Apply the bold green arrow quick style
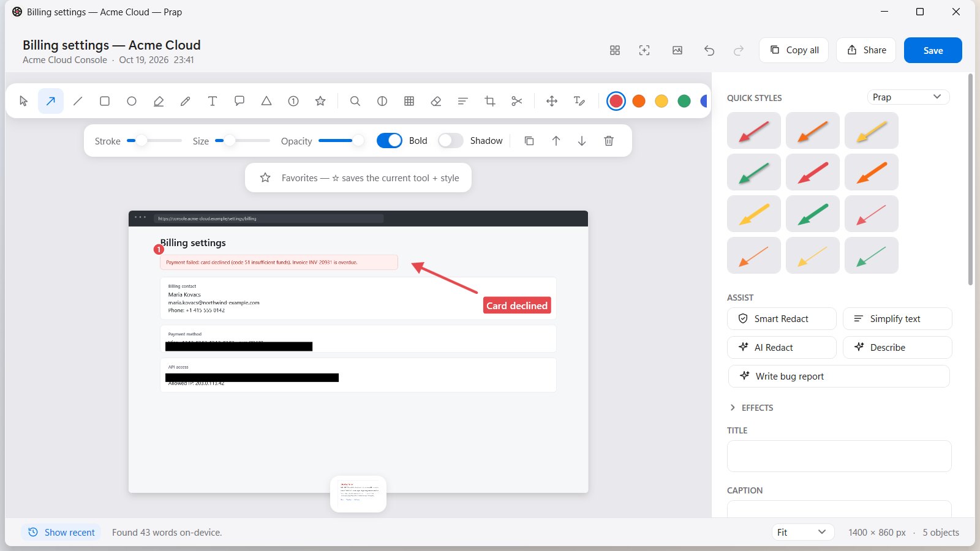 click(813, 214)
